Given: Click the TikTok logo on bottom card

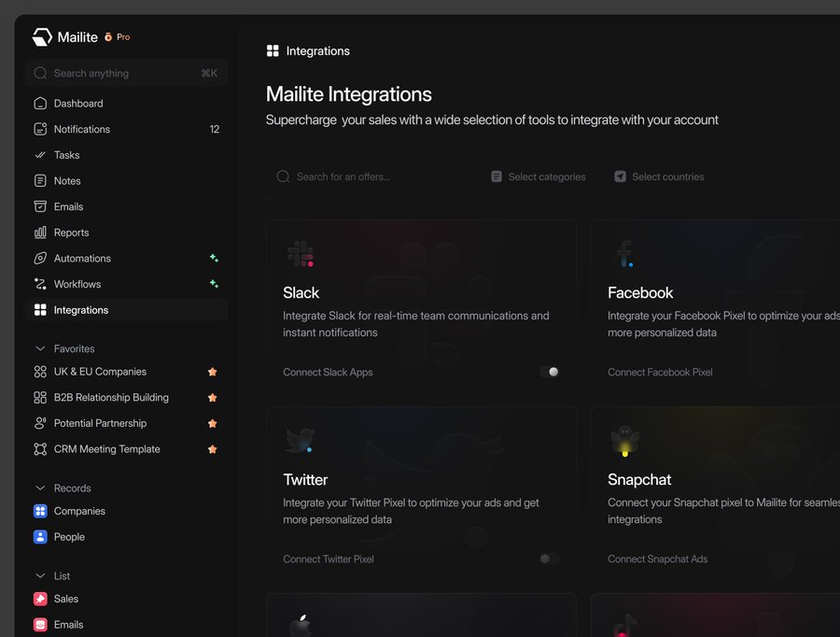Looking at the screenshot, I should pyautogui.click(x=624, y=626).
